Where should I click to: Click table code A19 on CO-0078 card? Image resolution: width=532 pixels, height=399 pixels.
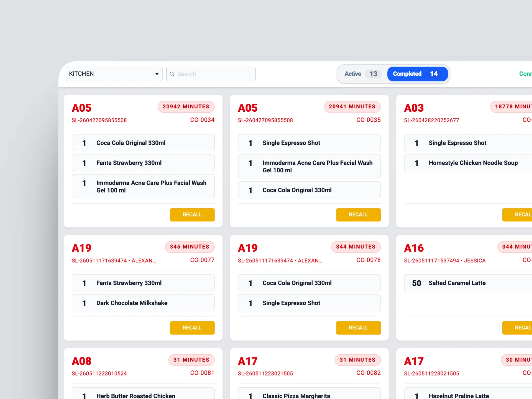coord(248,248)
